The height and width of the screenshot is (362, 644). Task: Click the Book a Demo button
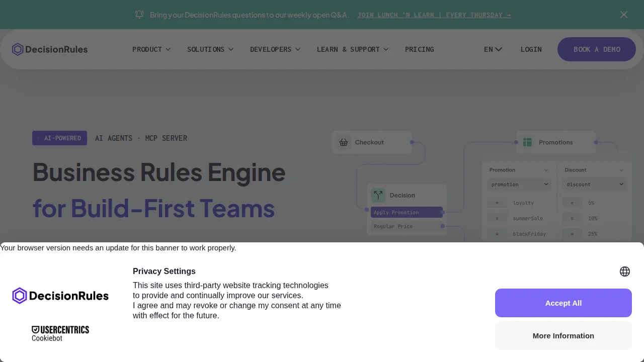[x=597, y=49]
